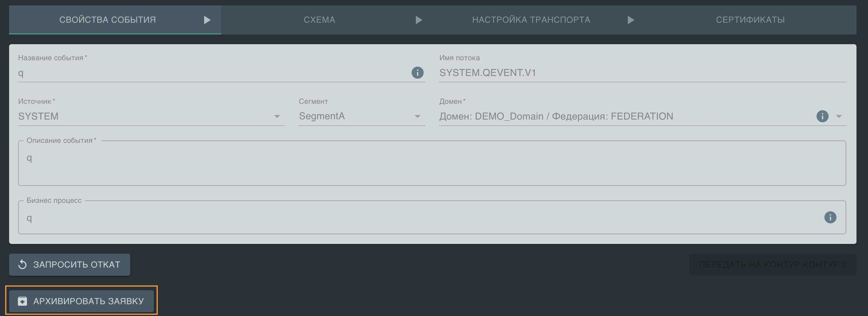Click the info icon in the Домен field
This screenshot has width=868, height=316.
point(822,116)
